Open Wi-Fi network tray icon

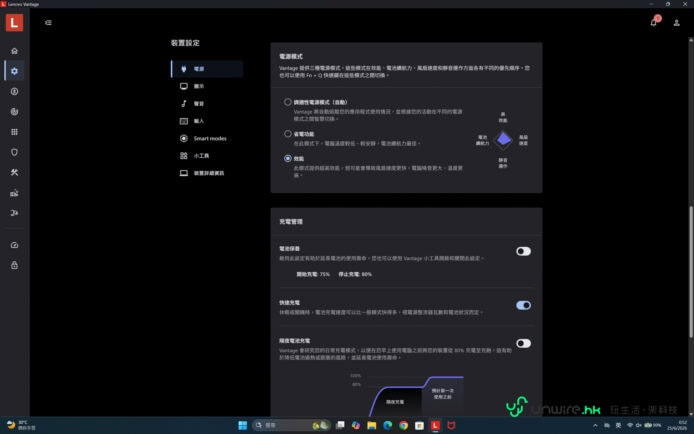629,425
